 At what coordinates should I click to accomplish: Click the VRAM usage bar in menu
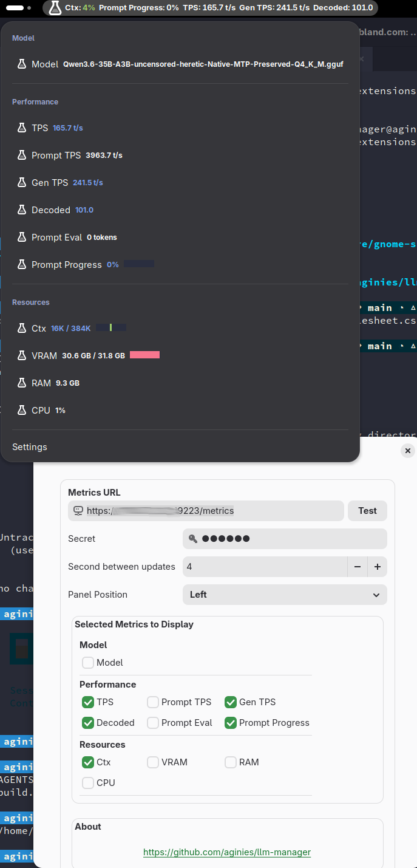144,355
